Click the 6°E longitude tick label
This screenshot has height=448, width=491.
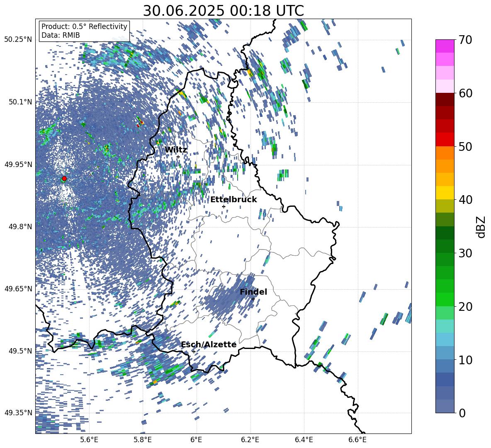coord(196,440)
